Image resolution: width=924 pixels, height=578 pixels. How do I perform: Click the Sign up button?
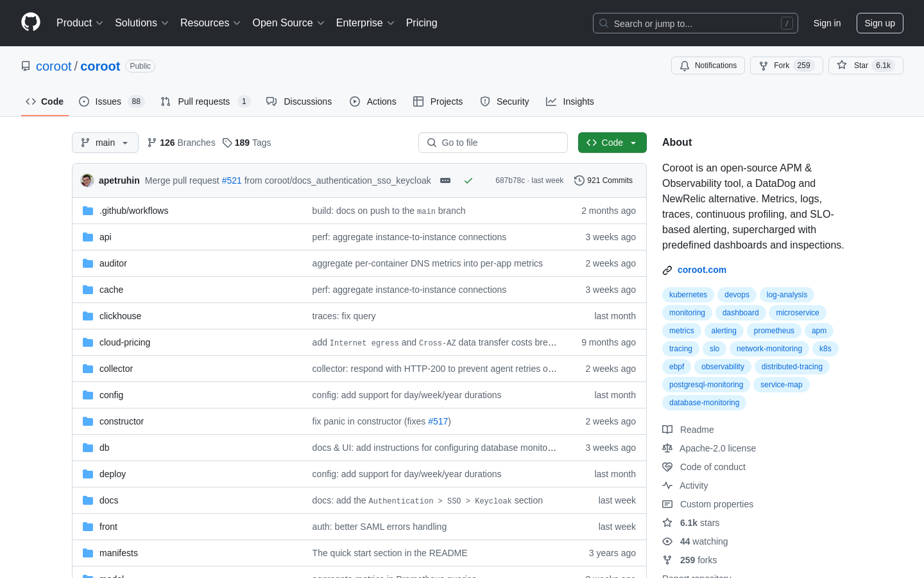pyautogui.click(x=880, y=23)
